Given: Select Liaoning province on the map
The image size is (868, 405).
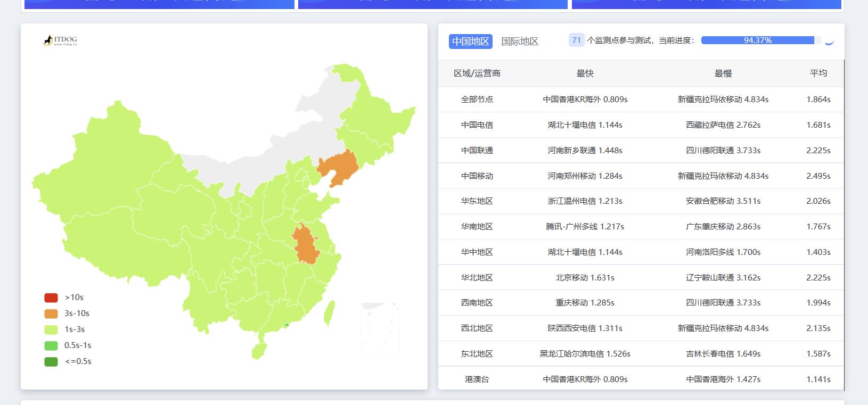Looking at the screenshot, I should (x=339, y=167).
